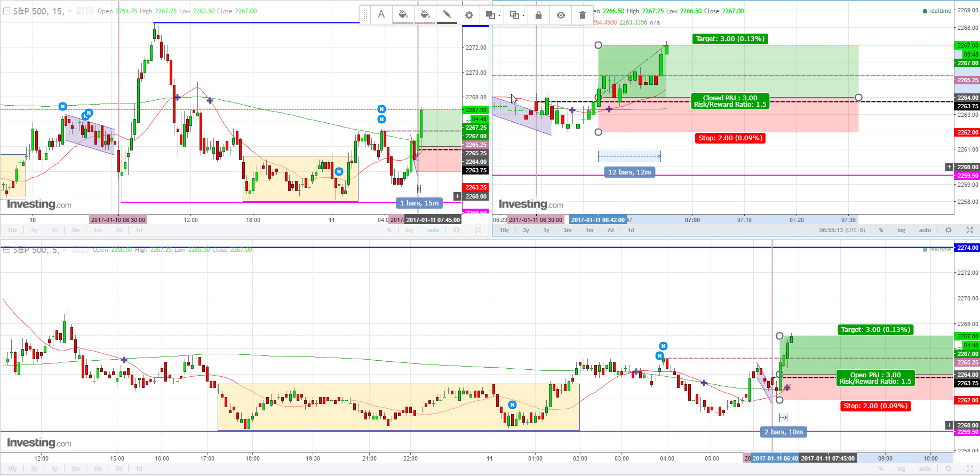
Task: Collapse the S&P 500, 15 legend
Action: 6,11
